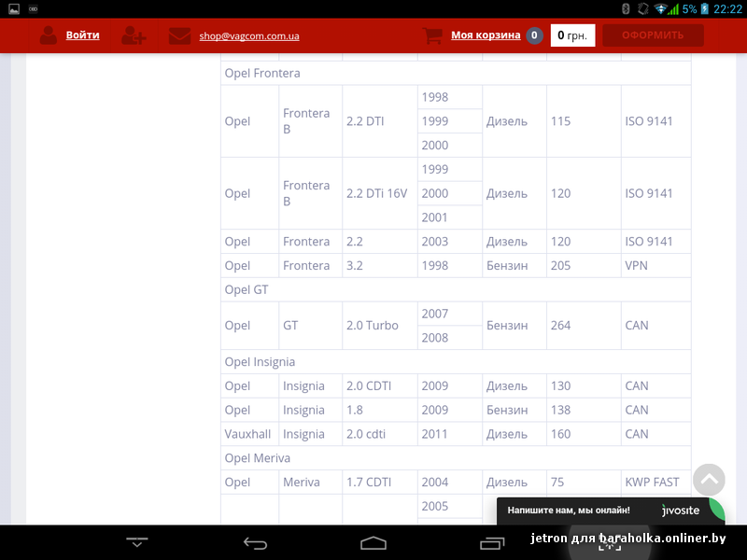
Task: Click the 1.8 Insignia engine cell
Action: (380, 410)
